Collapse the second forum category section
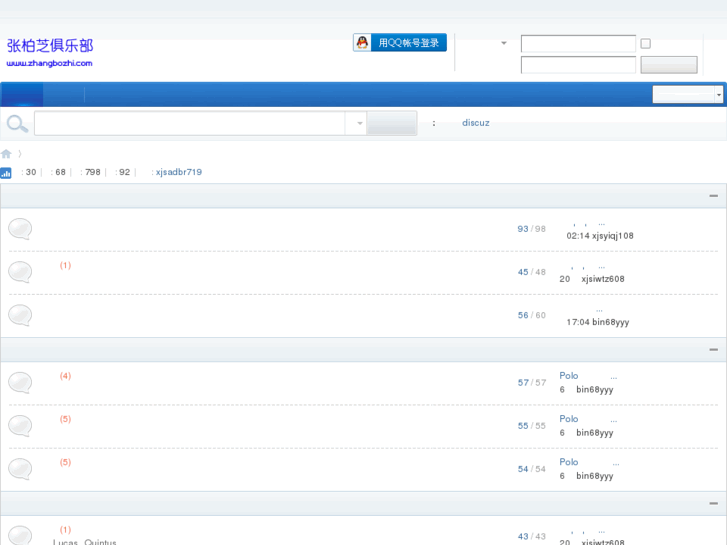Viewport: 727px width, 545px height. [x=714, y=349]
